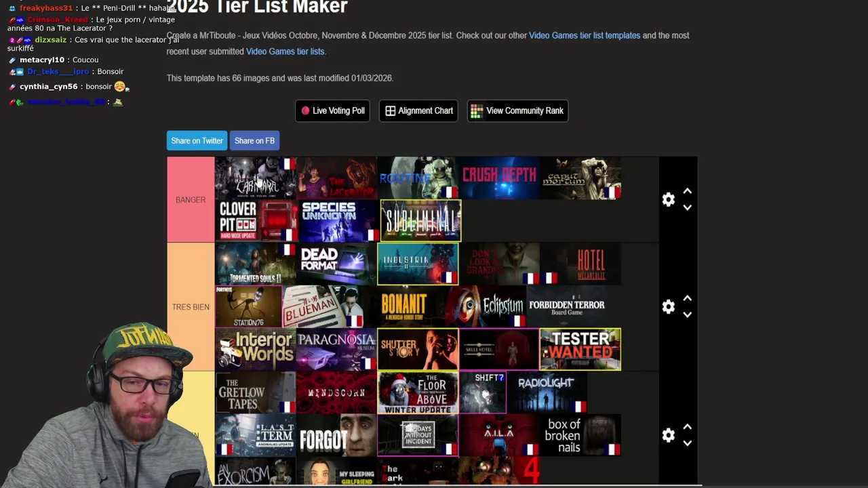Viewport: 868px width, 488px height.
Task: Select the Carnaval game thumbnail
Action: click(255, 178)
